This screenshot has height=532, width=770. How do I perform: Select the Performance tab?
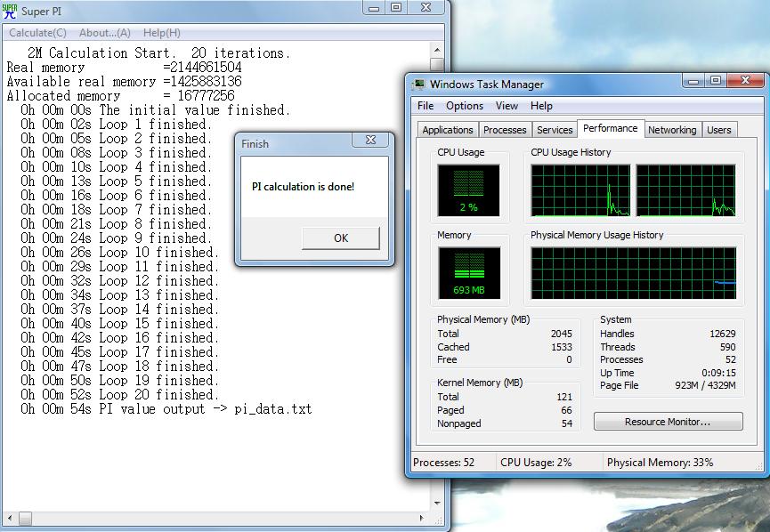(x=610, y=128)
